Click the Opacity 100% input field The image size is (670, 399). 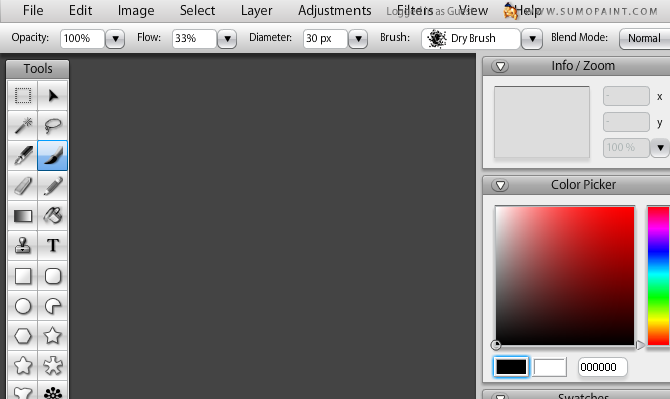click(x=82, y=39)
